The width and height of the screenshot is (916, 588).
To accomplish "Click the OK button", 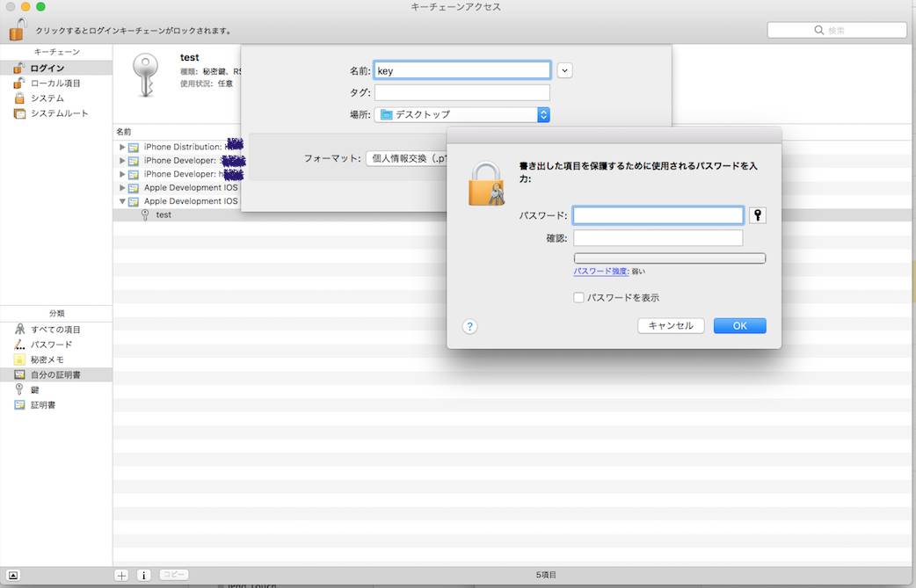I will click(x=739, y=326).
